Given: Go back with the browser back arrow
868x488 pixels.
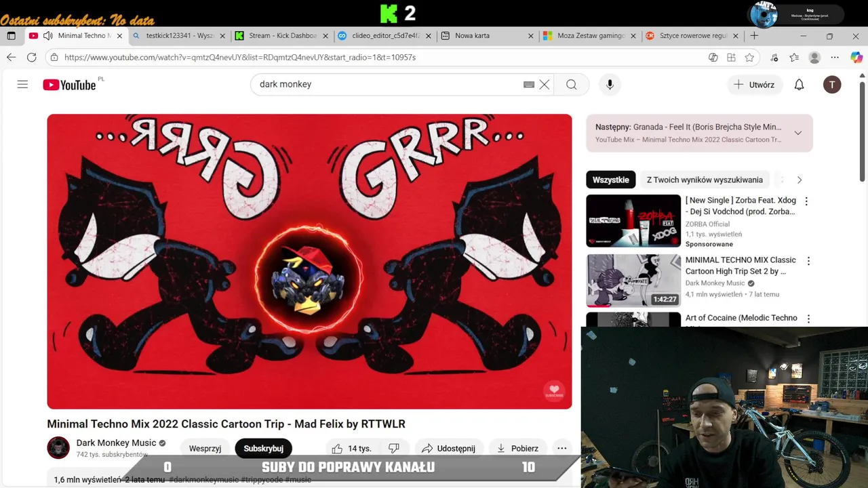Looking at the screenshot, I should [11, 58].
